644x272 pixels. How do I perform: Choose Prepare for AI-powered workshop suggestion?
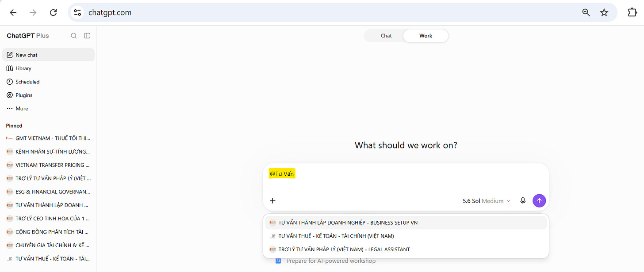331,261
